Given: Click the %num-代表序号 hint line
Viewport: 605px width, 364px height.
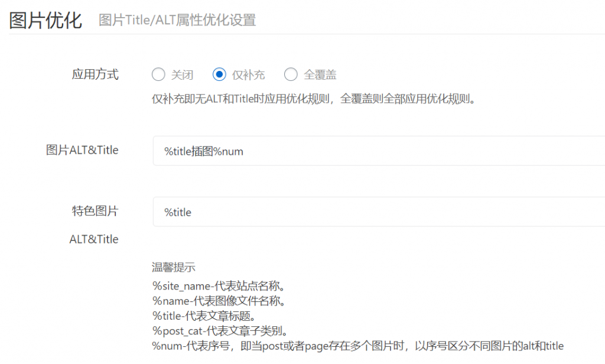Looking at the screenshot, I should pyautogui.click(x=357, y=346).
